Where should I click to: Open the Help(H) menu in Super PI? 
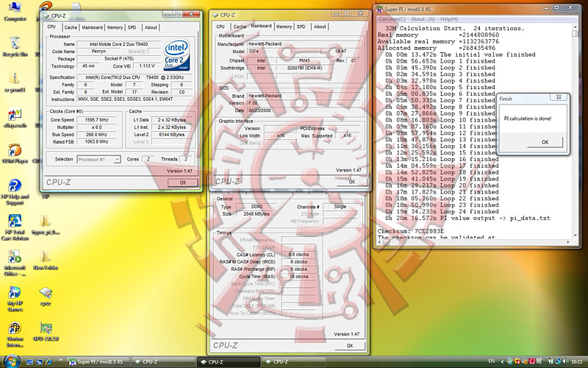click(449, 19)
